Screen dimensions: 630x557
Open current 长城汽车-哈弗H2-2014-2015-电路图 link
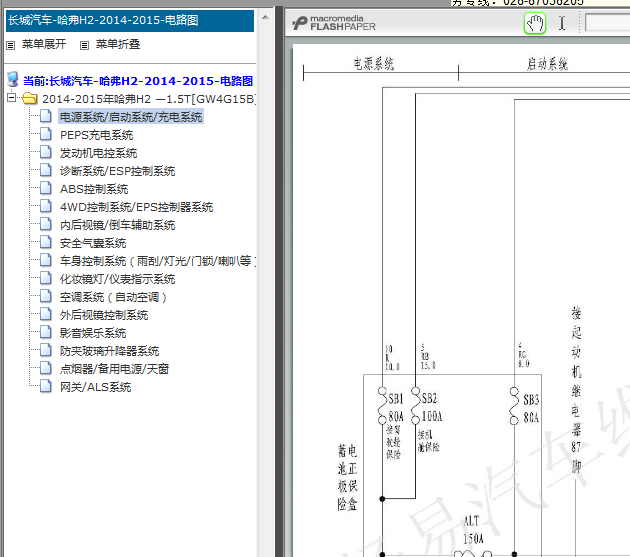pyautogui.click(x=138, y=81)
